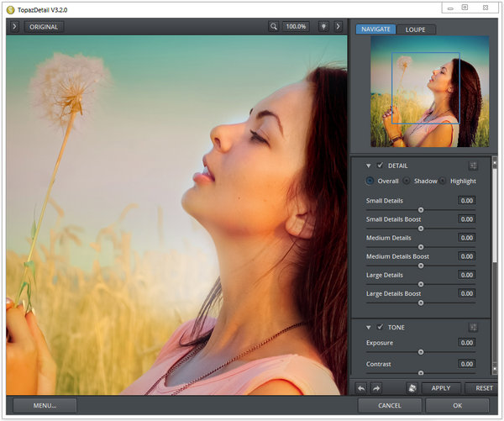
Task: Open the NAVIGATE tab
Action: [375, 29]
